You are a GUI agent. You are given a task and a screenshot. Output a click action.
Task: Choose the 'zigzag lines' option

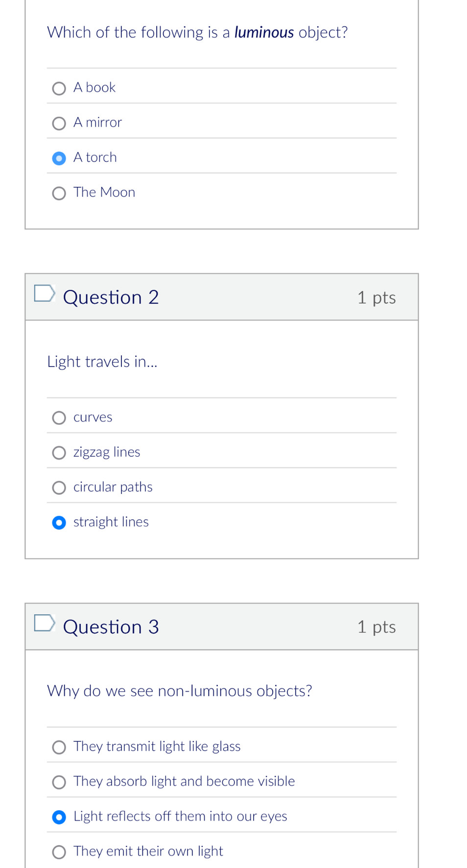pyautogui.click(x=59, y=453)
